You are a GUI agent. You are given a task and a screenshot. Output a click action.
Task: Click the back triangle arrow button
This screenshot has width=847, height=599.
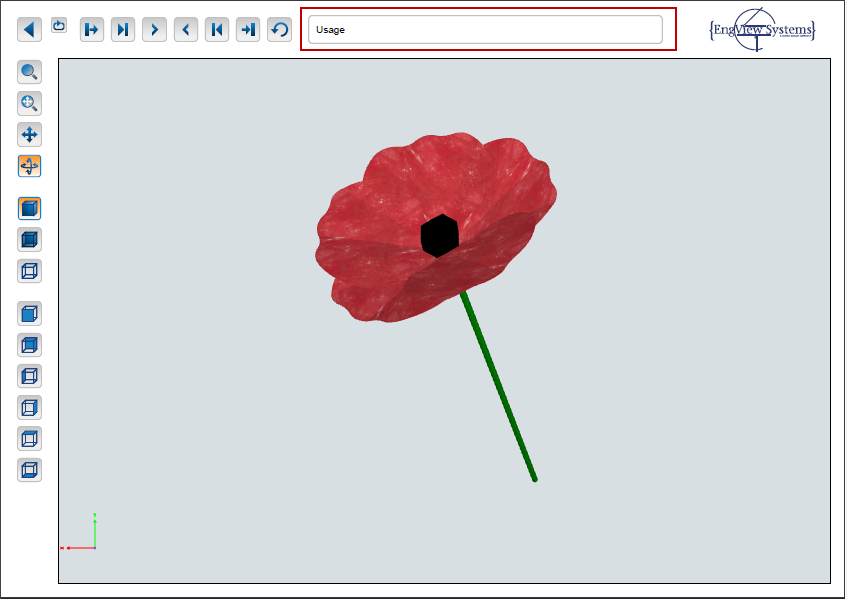[29, 30]
